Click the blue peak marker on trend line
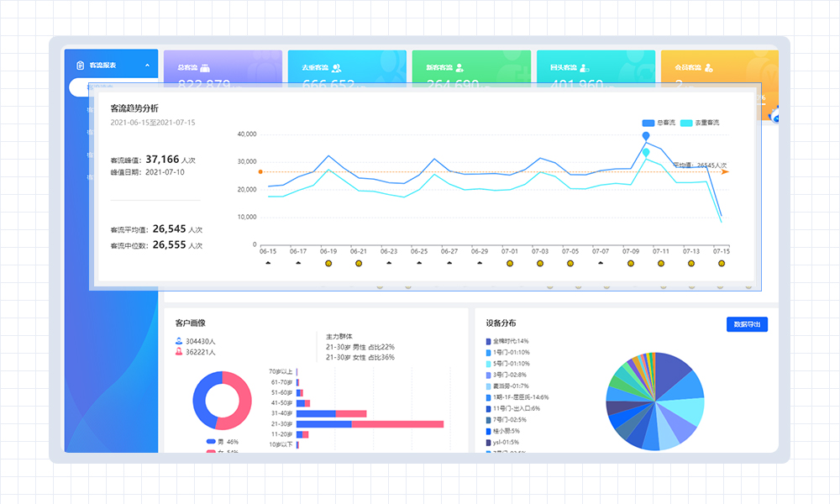Image resolution: width=840 pixels, height=504 pixels. click(x=645, y=136)
